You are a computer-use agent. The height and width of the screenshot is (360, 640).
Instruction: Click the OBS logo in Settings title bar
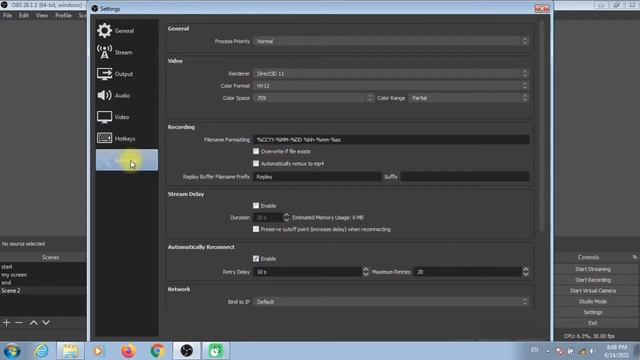95,9
